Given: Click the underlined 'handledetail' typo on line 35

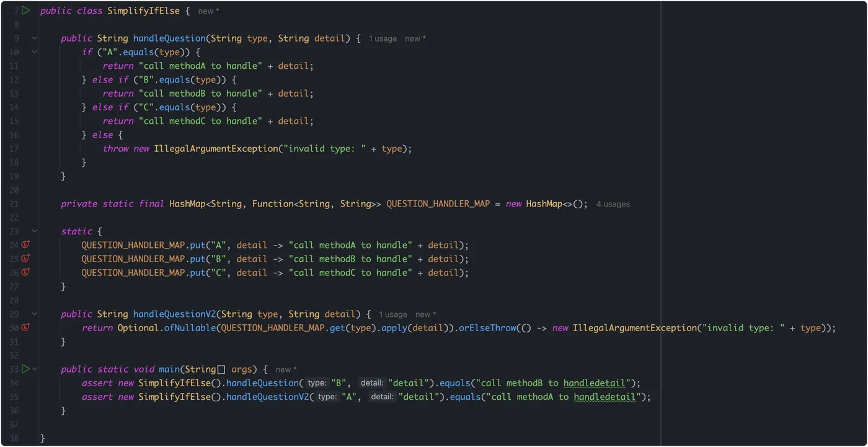Looking at the screenshot, I should 605,397.
